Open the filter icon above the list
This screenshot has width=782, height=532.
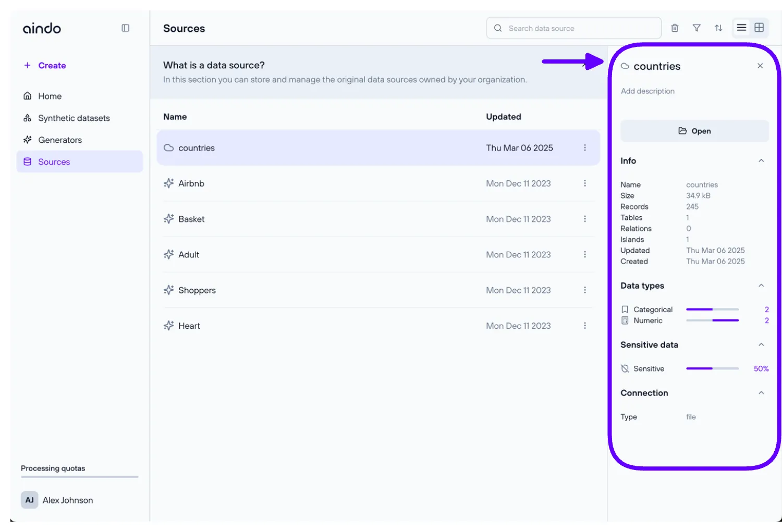click(x=697, y=28)
